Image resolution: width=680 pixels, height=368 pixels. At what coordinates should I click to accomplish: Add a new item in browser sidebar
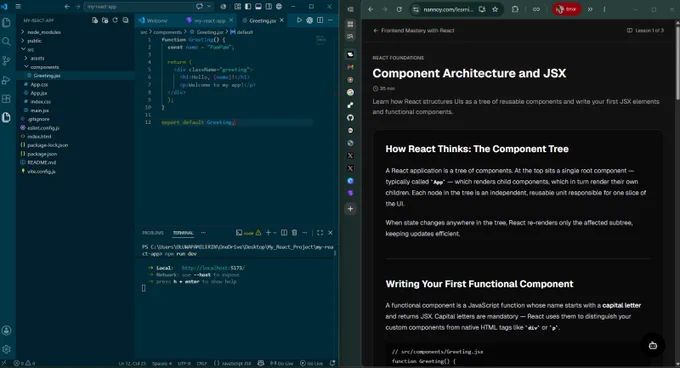coord(350,209)
